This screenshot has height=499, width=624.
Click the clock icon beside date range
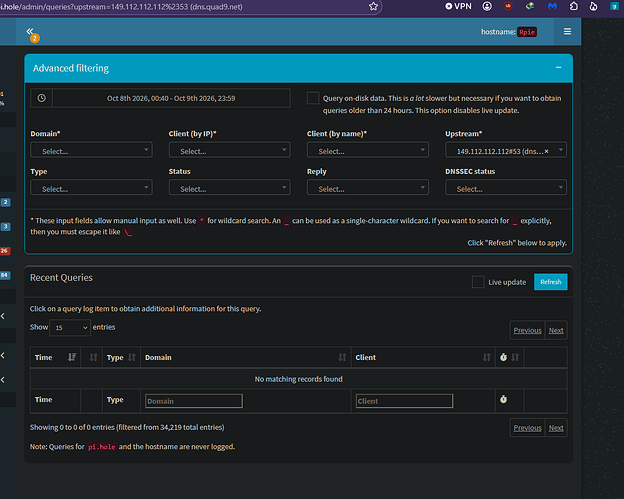[x=41, y=98]
